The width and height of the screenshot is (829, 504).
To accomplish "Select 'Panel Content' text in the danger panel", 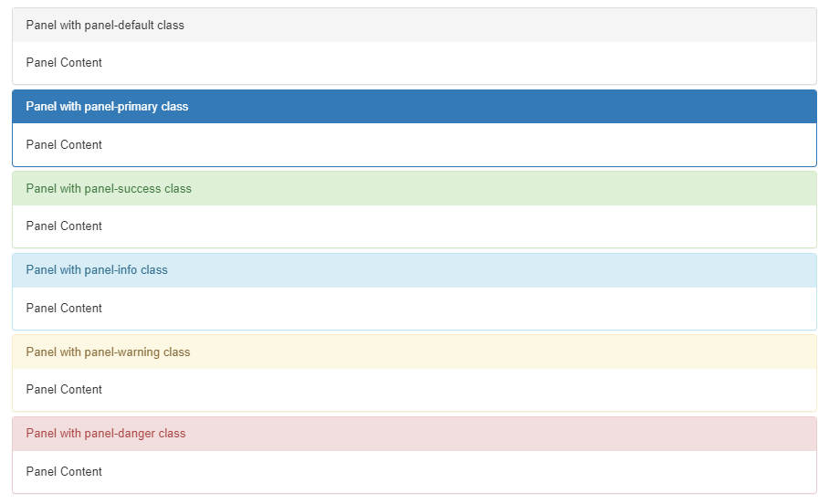I will (64, 471).
